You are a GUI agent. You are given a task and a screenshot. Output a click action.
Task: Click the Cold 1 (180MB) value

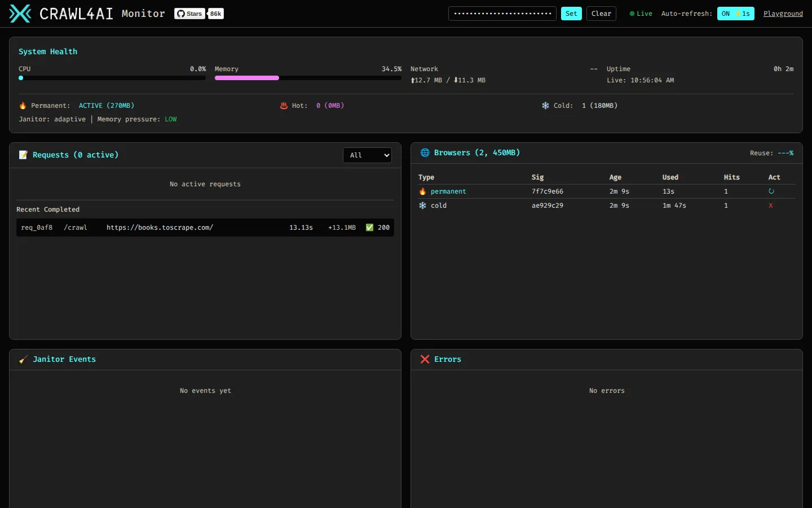(599, 106)
